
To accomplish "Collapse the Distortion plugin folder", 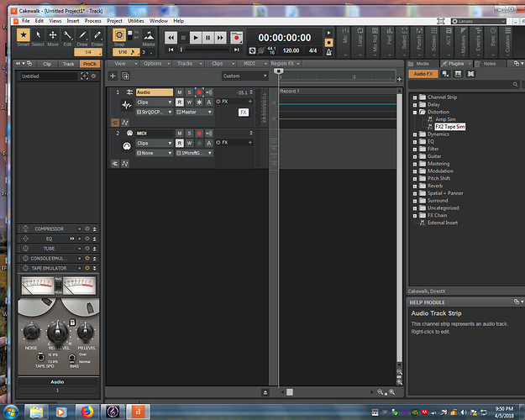I will pyautogui.click(x=415, y=113).
